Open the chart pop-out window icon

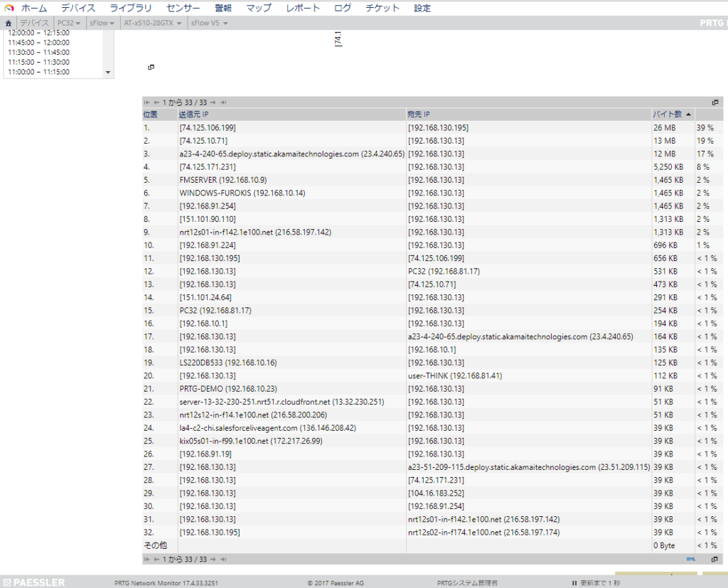[x=151, y=68]
